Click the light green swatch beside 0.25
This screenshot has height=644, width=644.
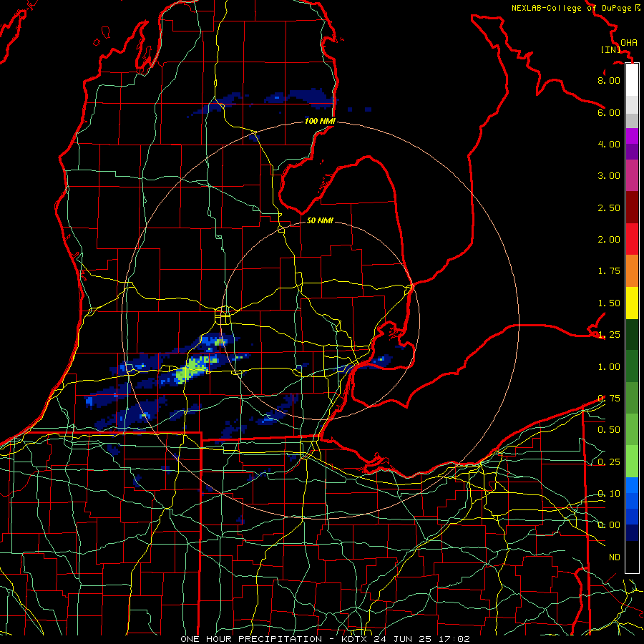pyautogui.click(x=632, y=462)
